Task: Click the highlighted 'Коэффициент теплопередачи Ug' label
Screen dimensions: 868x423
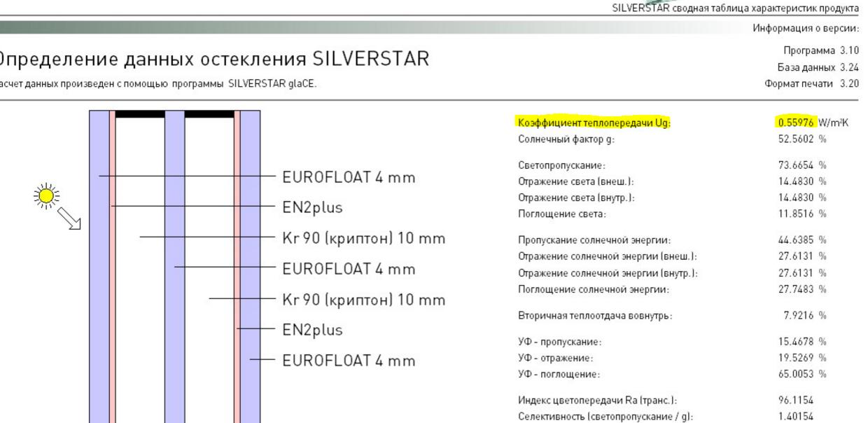Action: [594, 123]
